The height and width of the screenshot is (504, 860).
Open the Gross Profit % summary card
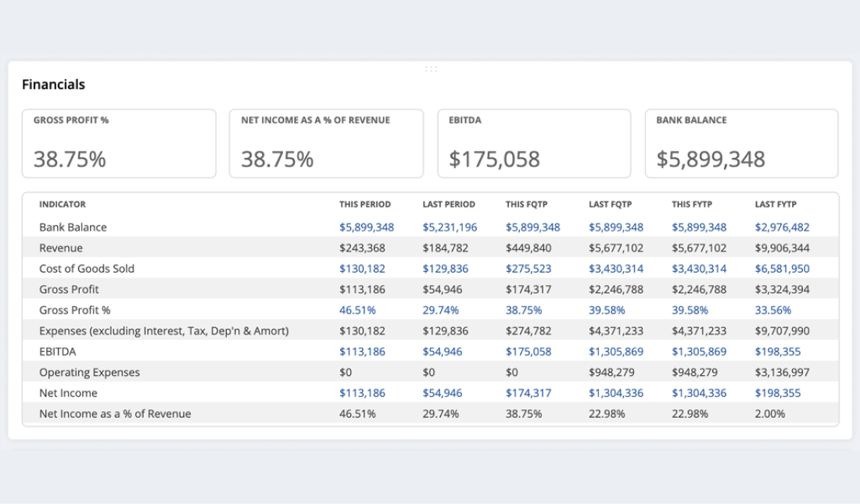[x=119, y=144]
